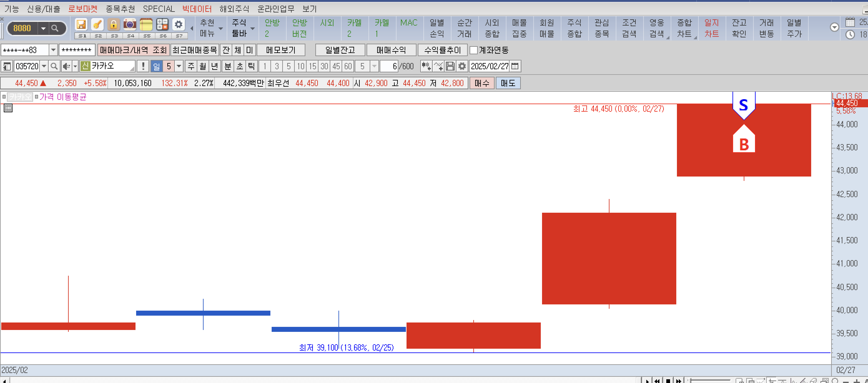Open the yellow notepad icon S5
The height and width of the screenshot is (383, 868).
(x=146, y=25)
